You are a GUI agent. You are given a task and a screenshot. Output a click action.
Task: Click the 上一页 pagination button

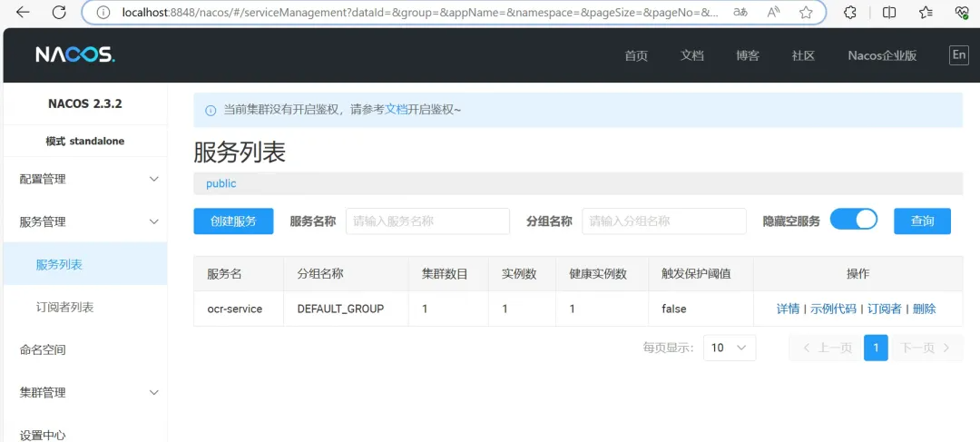point(826,348)
